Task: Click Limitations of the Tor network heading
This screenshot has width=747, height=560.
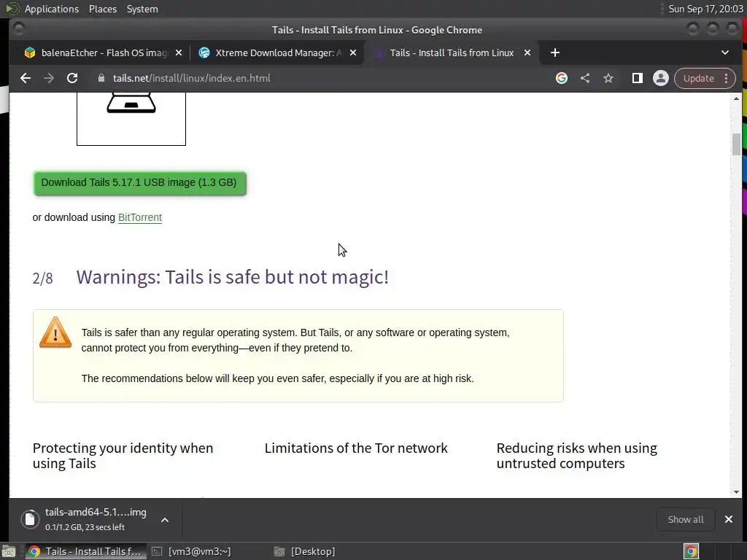Action: pos(356,448)
